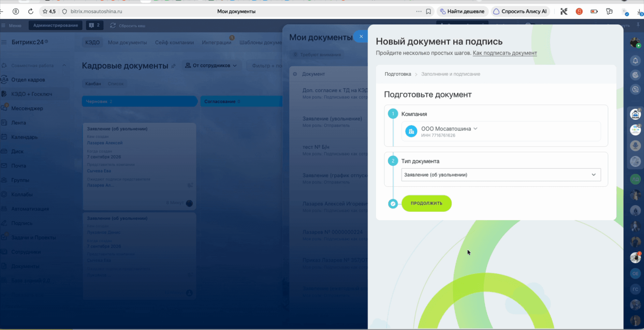Open Автоматизация in the sidebar

pos(30,209)
